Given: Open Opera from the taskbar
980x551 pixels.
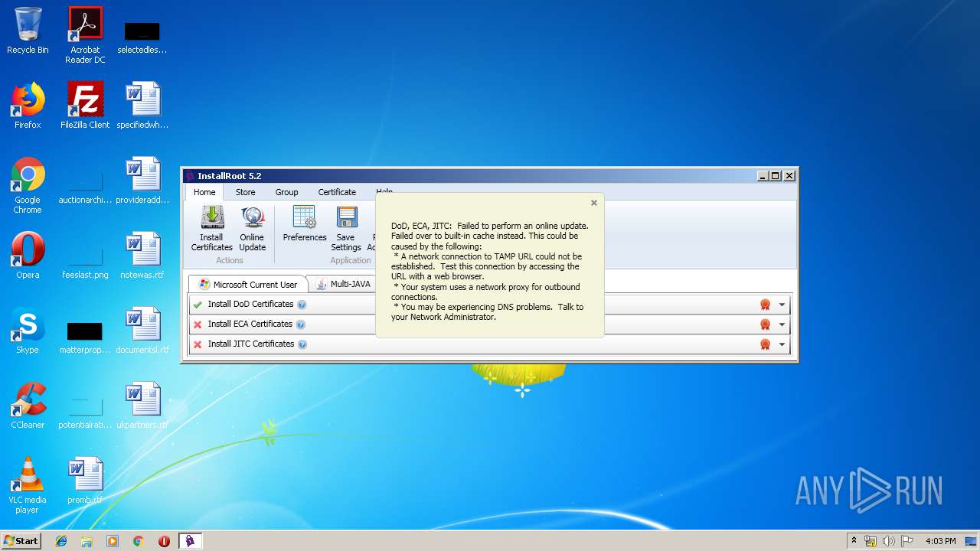Looking at the screenshot, I should pos(164,541).
